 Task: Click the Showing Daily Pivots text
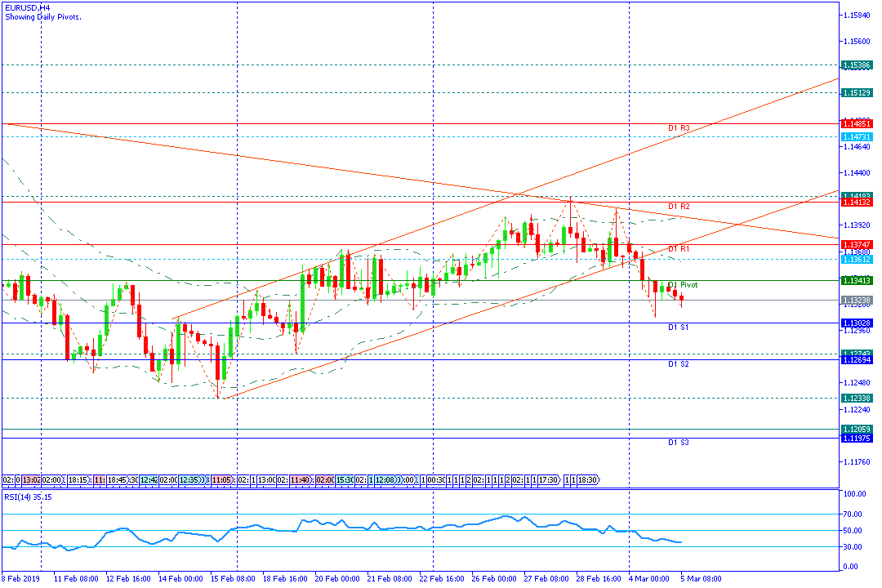click(42, 17)
